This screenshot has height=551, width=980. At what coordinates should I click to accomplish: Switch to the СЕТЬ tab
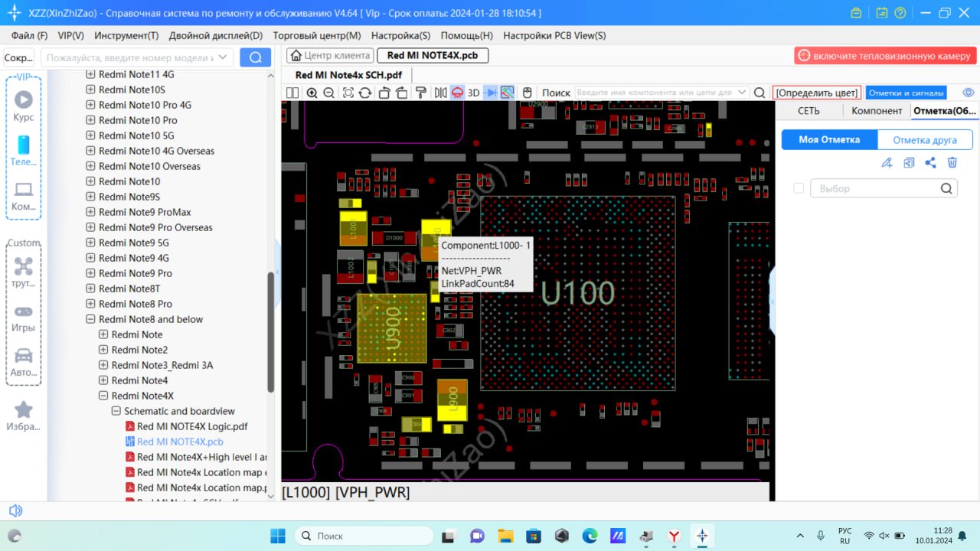pos(808,110)
